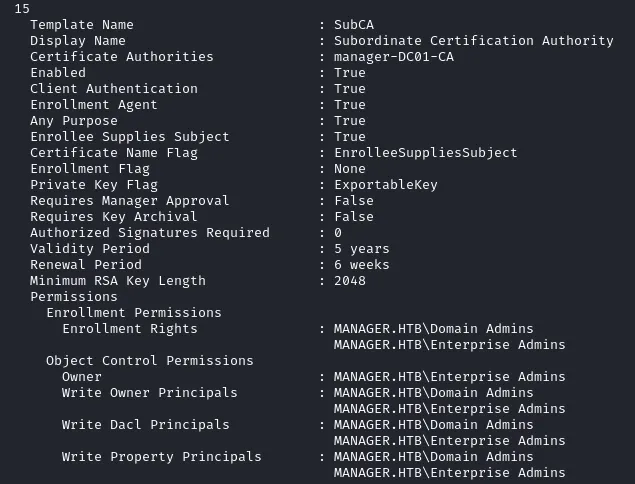
Task: Click the EnrolleeSuppliesSubject flag value
Action: point(426,153)
